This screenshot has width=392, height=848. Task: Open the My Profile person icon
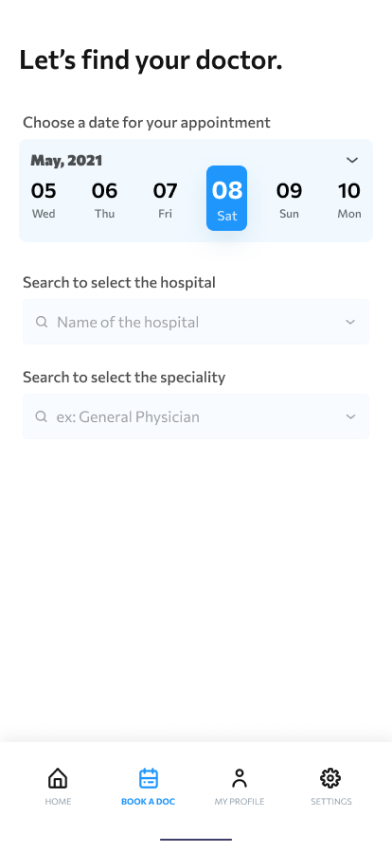[239, 778]
